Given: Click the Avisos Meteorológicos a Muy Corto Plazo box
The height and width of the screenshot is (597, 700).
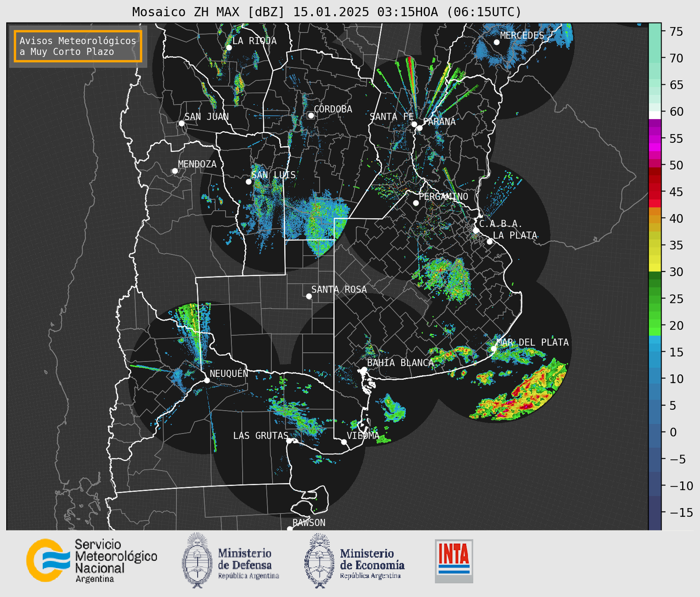Looking at the screenshot, I should tap(78, 46).
